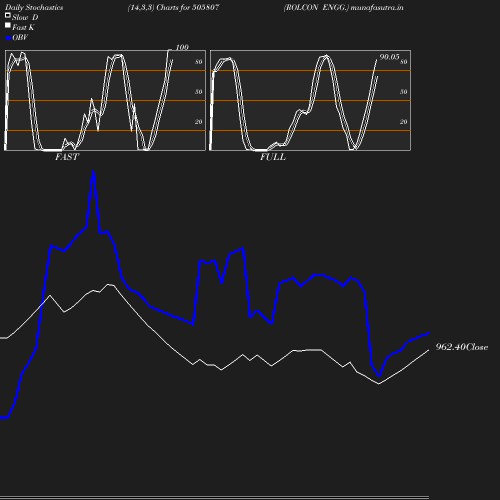Click the 'Fast K' legend label
This screenshot has width=500, height=500.
[x=23, y=27]
